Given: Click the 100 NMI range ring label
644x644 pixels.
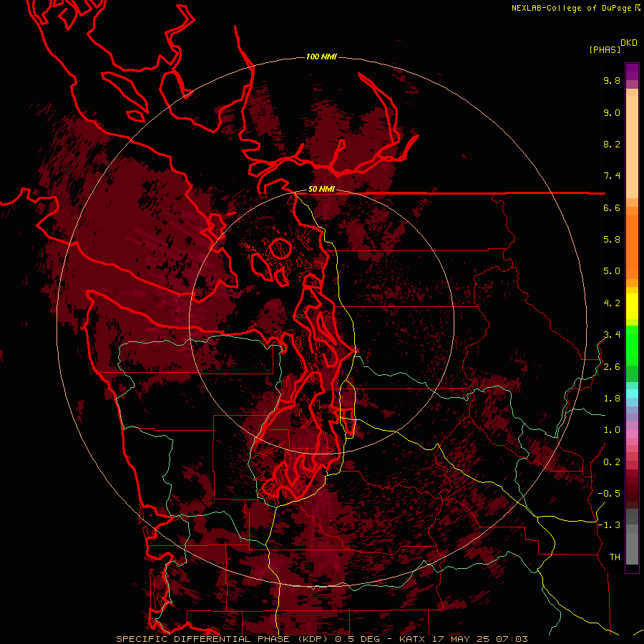Looking at the screenshot, I should pos(321,57).
